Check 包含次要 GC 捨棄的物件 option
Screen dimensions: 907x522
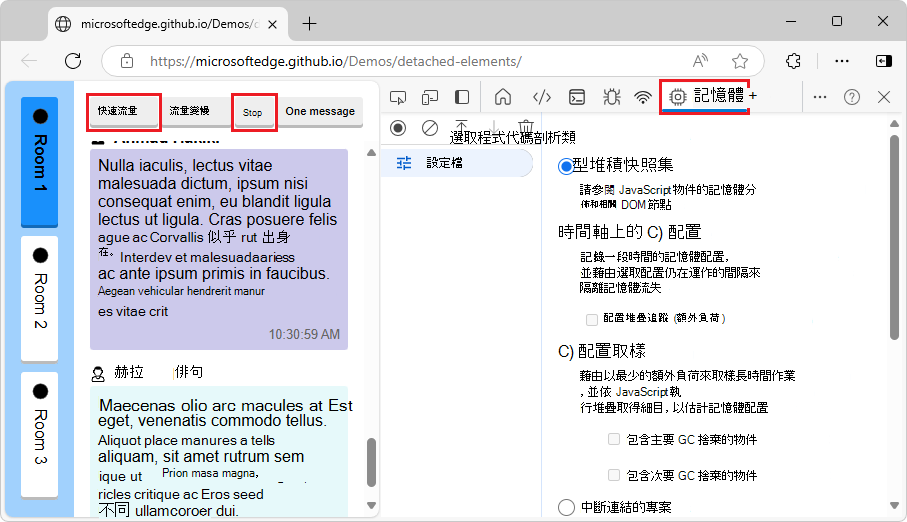coord(614,475)
